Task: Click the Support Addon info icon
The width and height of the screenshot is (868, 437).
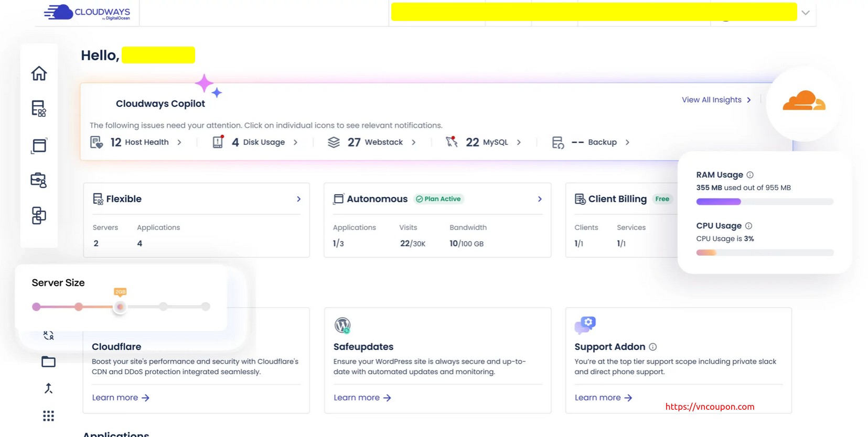Action: (x=653, y=347)
